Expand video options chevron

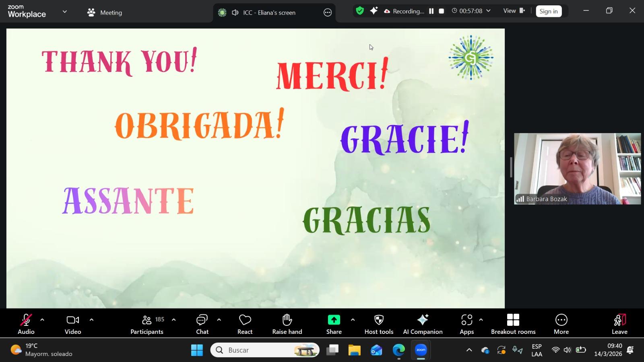[91, 320]
